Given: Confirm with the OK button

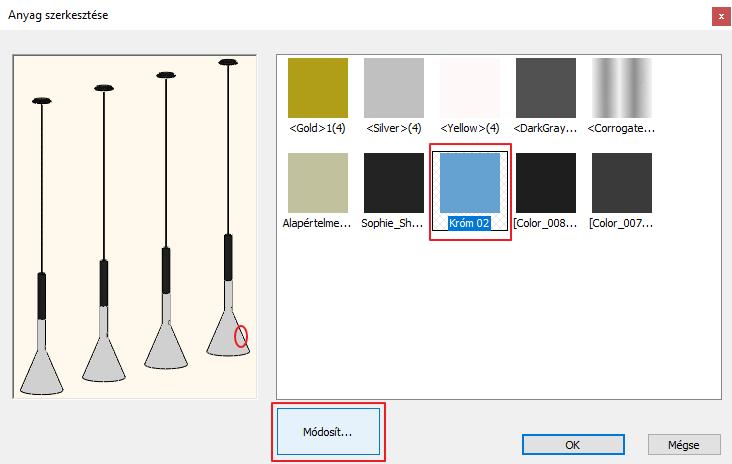Looking at the screenshot, I should pyautogui.click(x=573, y=445).
